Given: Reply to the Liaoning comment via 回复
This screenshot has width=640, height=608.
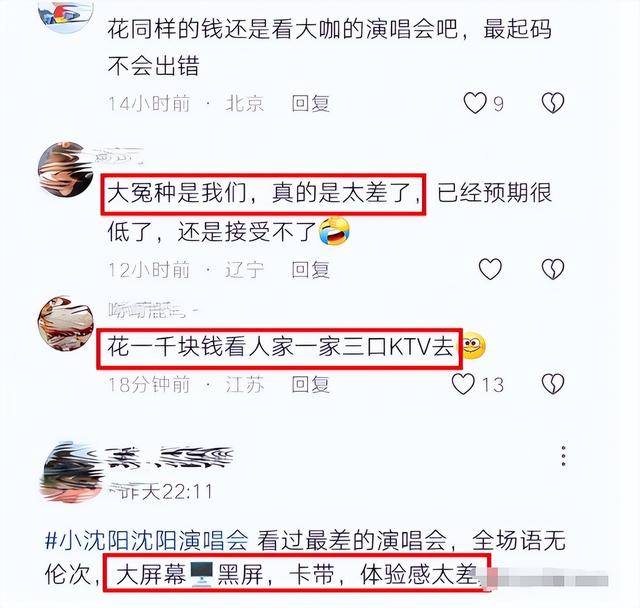Looking at the screenshot, I should pos(310,269).
